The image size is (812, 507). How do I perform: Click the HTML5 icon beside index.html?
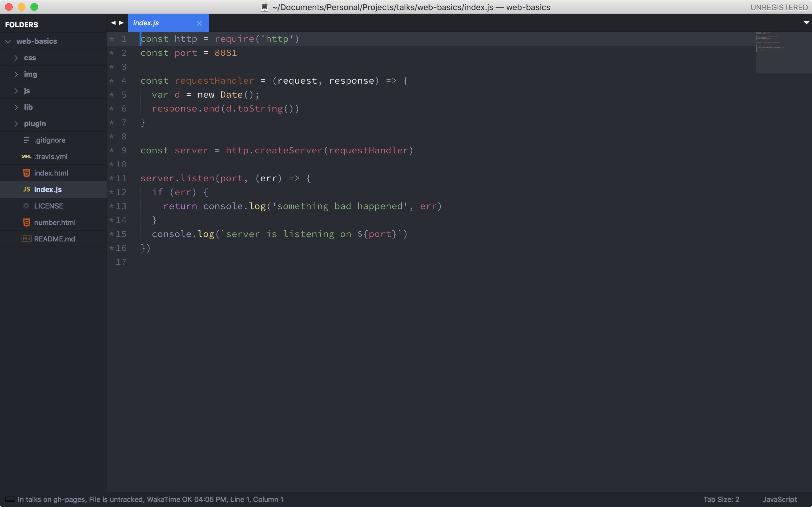coord(27,173)
